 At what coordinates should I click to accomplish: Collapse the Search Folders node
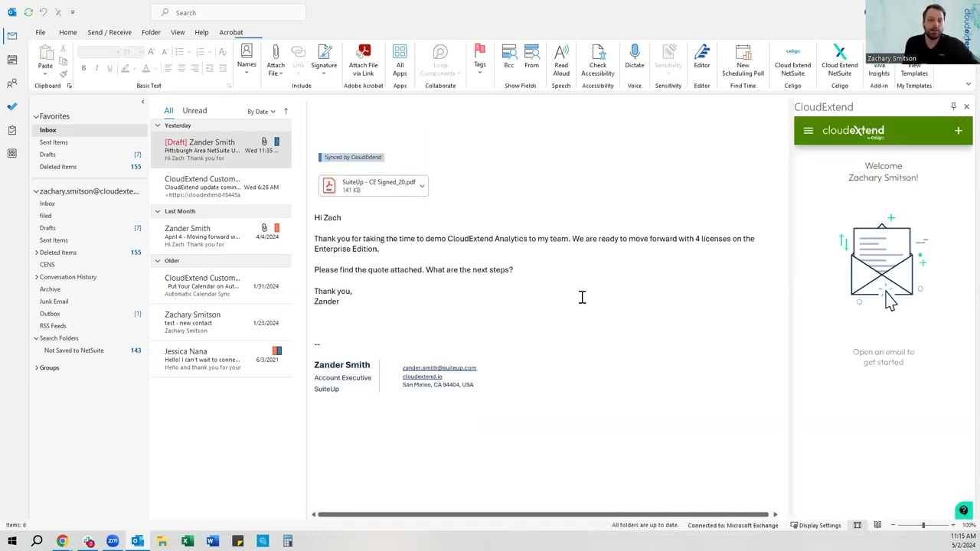click(36, 338)
